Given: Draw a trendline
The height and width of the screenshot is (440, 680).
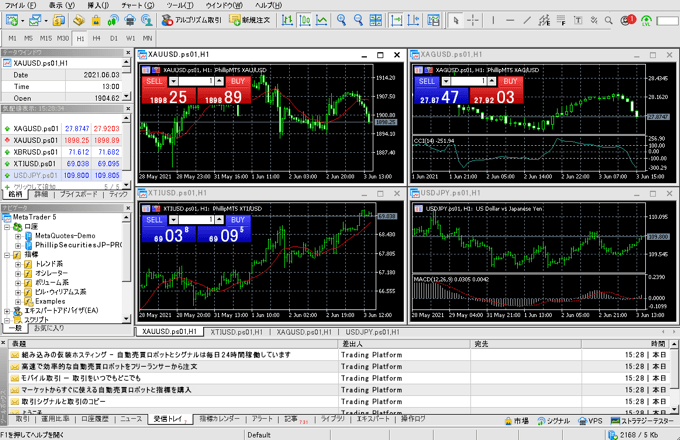Looking at the screenshot, I should click(x=527, y=20).
